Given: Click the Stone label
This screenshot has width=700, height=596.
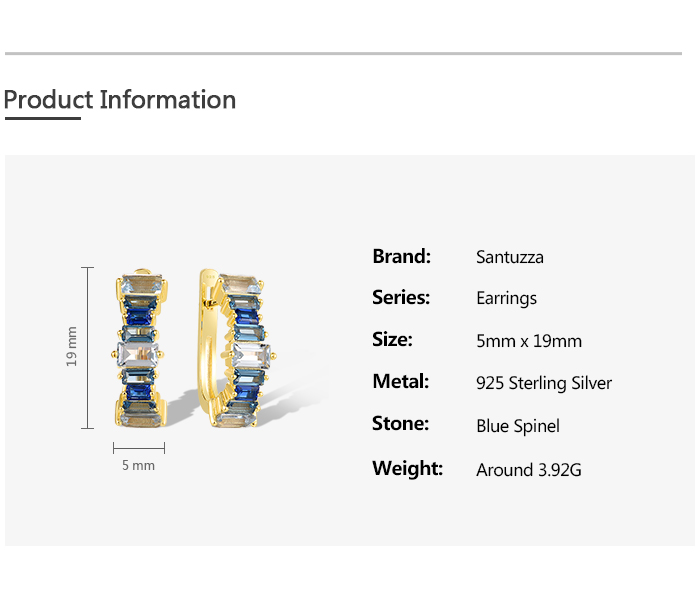Looking at the screenshot, I should 400,424.
